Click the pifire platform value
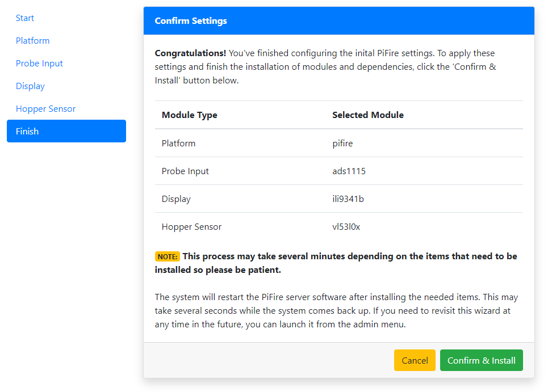Viewport: 552px width, 392px height. [x=342, y=144]
